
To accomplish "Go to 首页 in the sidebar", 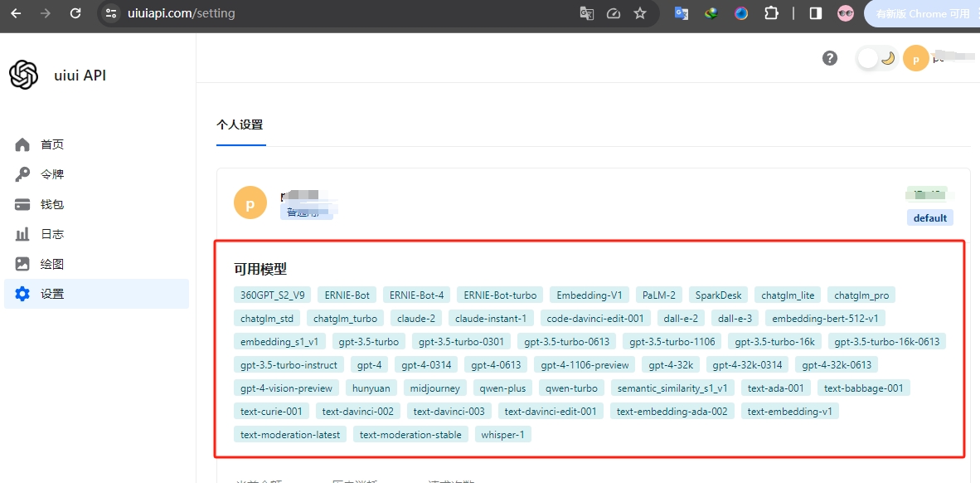I will click(x=97, y=144).
